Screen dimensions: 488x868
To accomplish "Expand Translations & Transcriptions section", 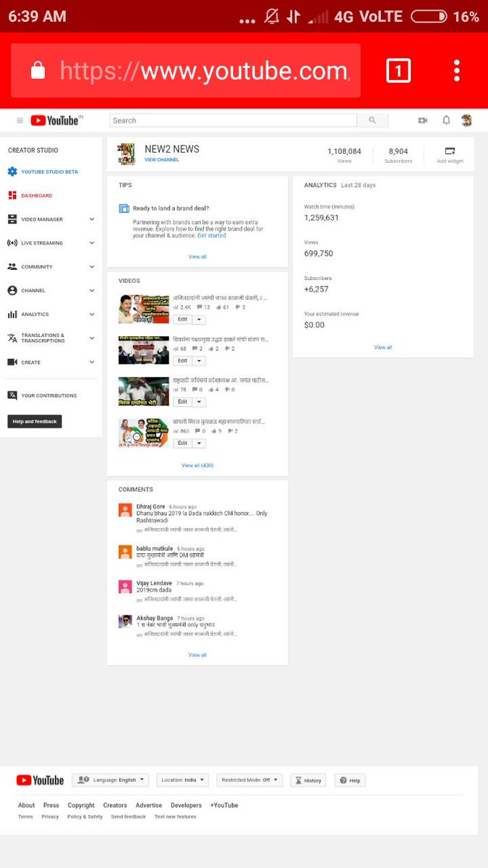I will coord(92,338).
